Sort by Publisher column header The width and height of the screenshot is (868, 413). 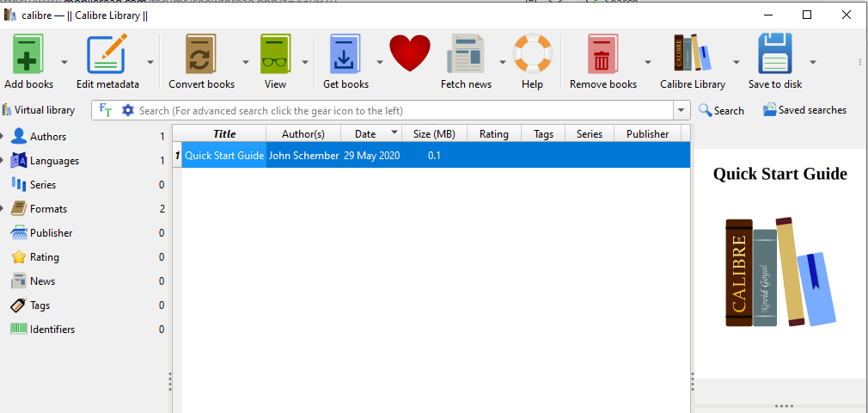(648, 133)
